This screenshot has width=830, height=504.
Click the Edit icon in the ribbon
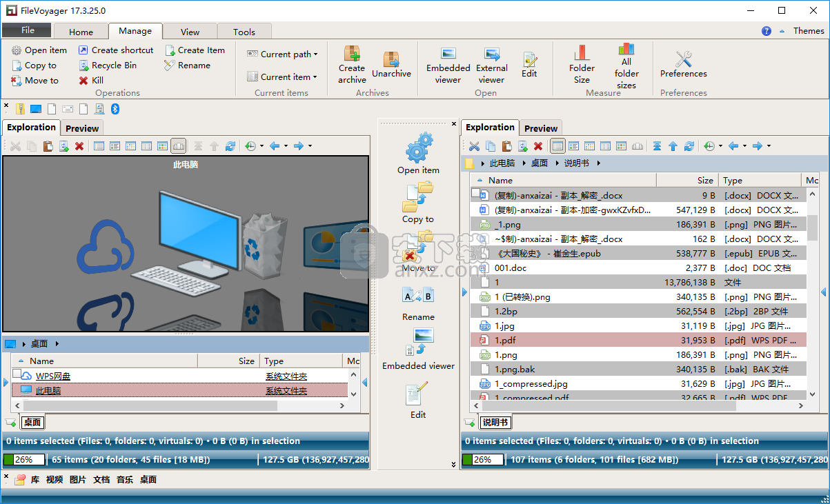pyautogui.click(x=529, y=59)
